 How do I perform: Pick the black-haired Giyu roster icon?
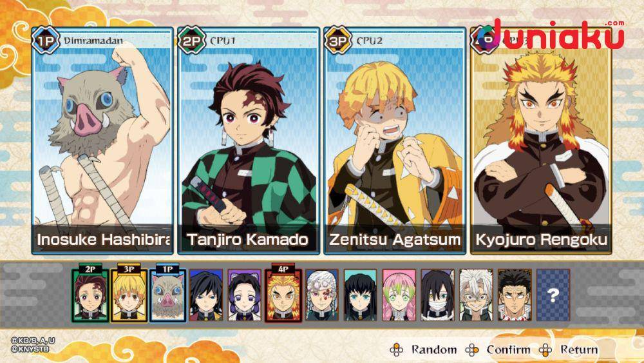(x=206, y=295)
